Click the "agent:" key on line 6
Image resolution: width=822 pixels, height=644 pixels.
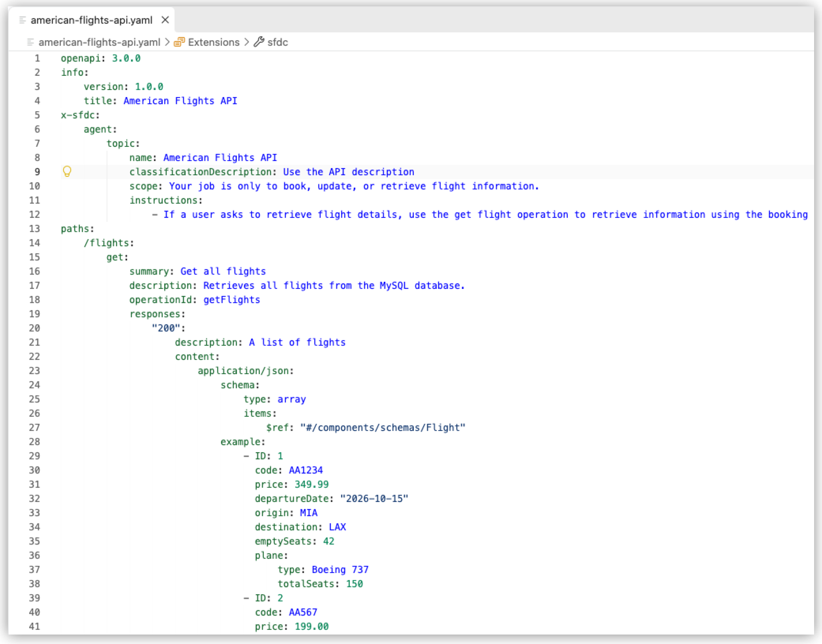(x=100, y=129)
